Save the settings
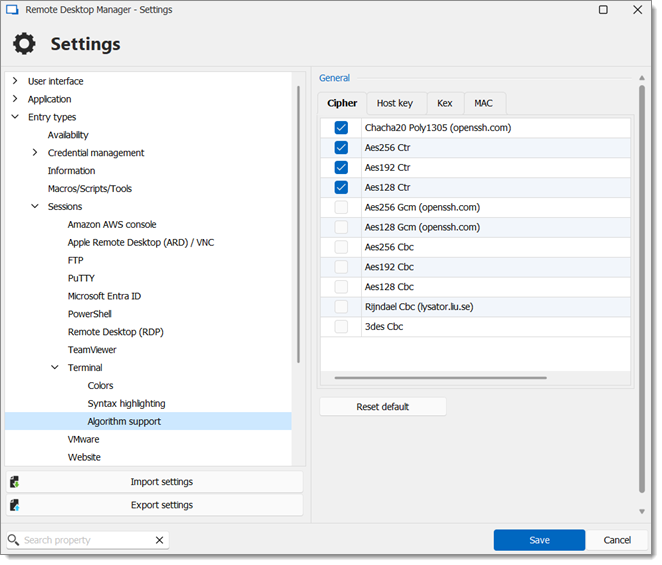The width and height of the screenshot is (662, 565). click(x=539, y=540)
